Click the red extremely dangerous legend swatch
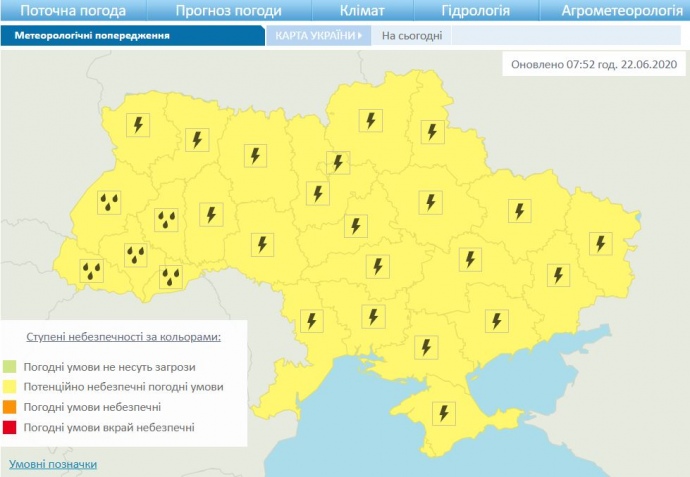The width and height of the screenshot is (690, 477). [10, 428]
